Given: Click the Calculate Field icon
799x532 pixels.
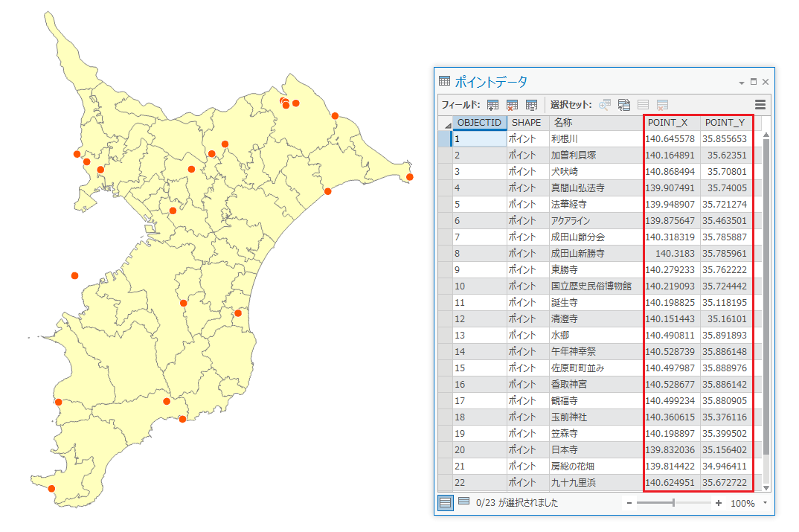Looking at the screenshot, I should point(531,105).
